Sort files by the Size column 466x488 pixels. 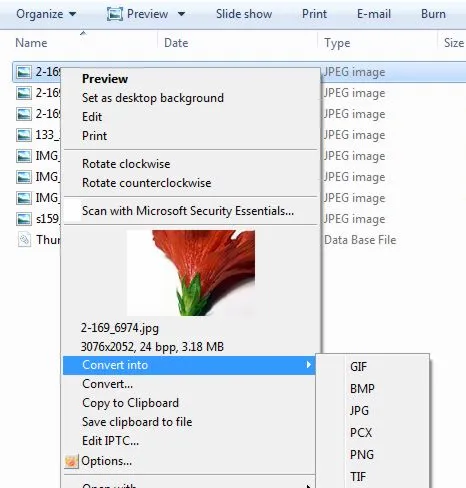pos(454,43)
